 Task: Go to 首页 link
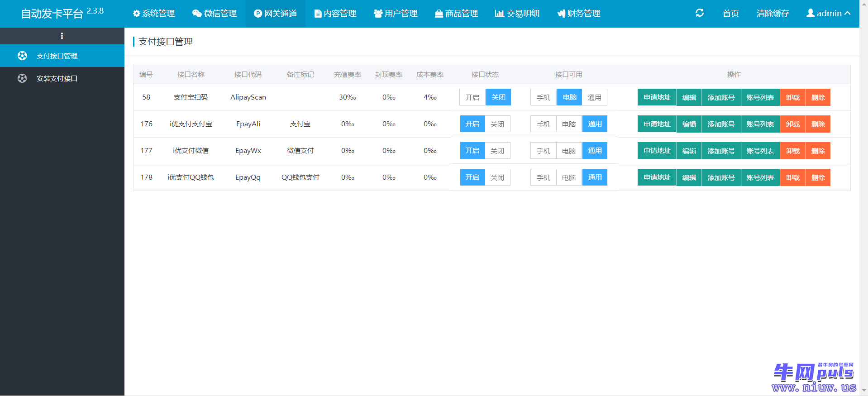pyautogui.click(x=731, y=14)
